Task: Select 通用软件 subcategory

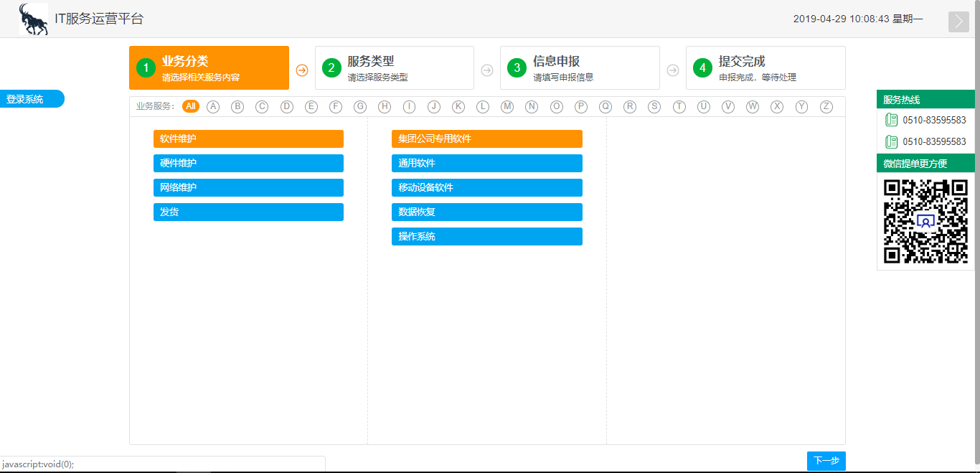Action: coord(486,163)
